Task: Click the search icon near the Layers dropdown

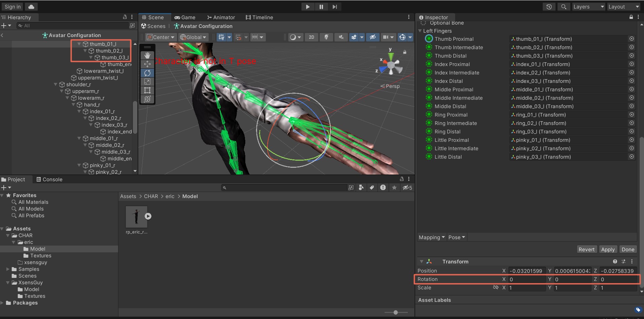Action: click(563, 6)
